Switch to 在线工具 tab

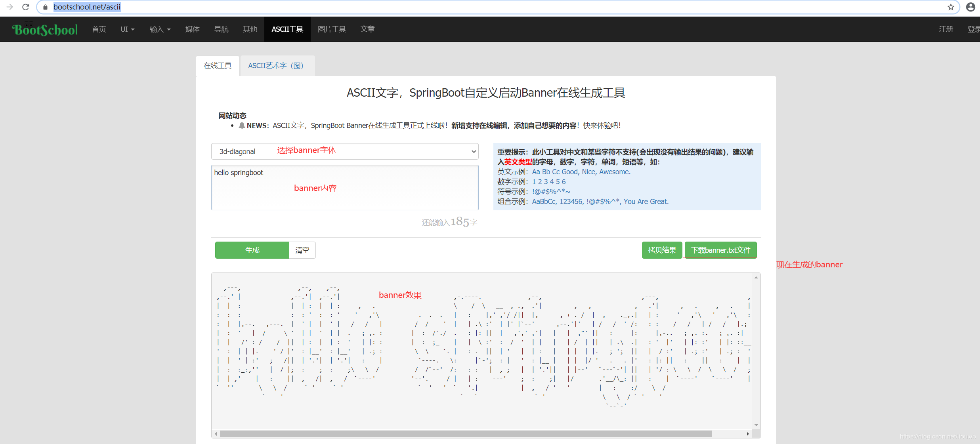click(x=218, y=65)
